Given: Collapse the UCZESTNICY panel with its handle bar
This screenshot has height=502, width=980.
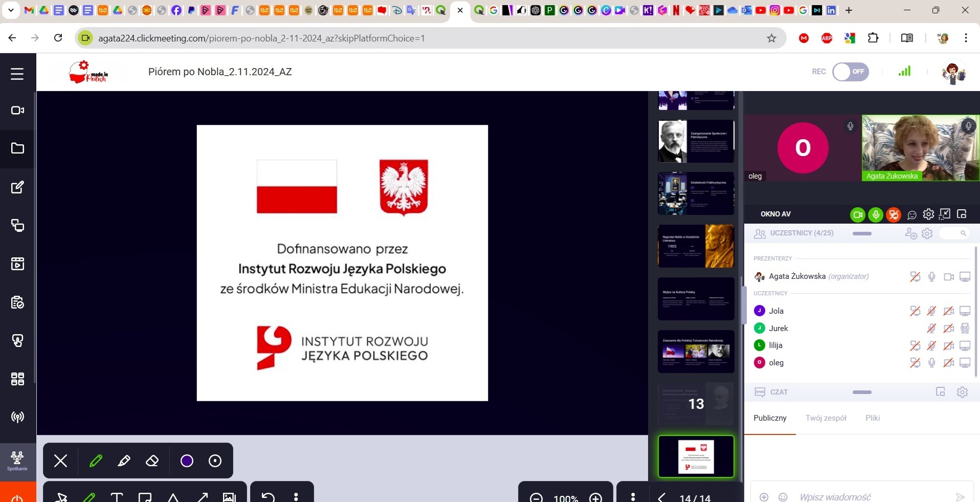Looking at the screenshot, I should pos(862,233).
